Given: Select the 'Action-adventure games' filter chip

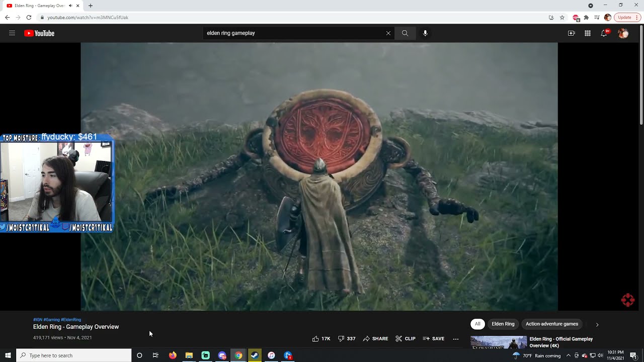Looking at the screenshot, I should click(552, 324).
